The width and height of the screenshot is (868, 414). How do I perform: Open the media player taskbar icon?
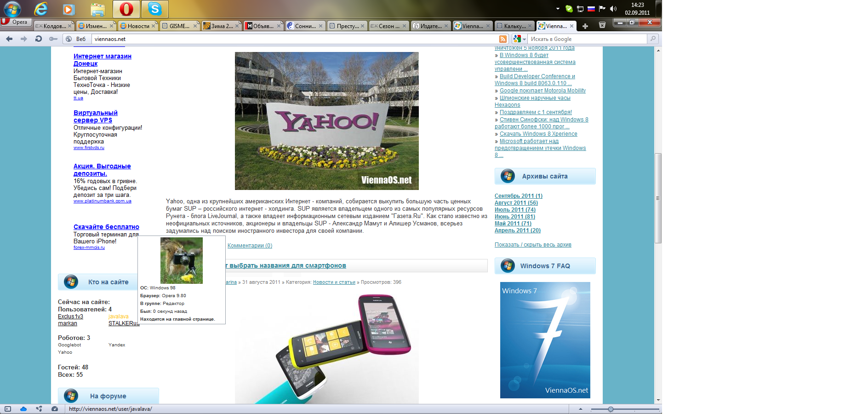[69, 9]
